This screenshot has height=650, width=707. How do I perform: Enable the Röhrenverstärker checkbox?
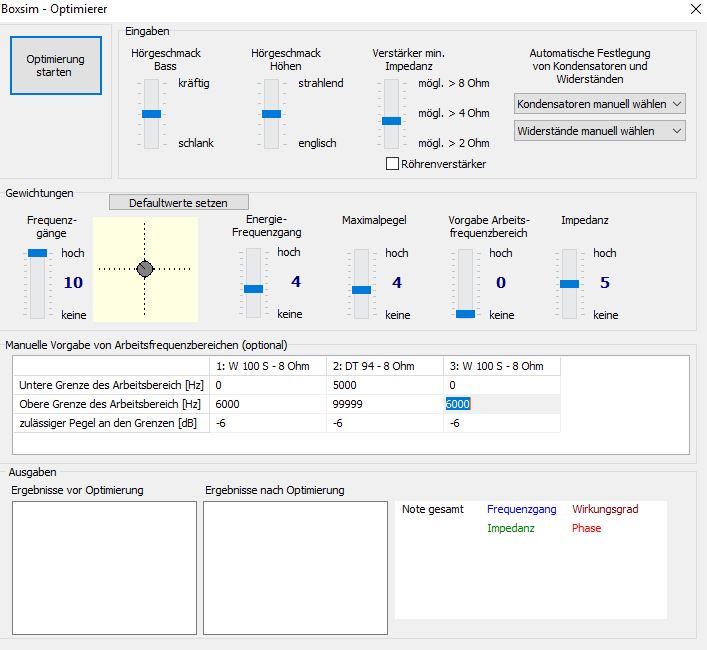pyautogui.click(x=393, y=164)
